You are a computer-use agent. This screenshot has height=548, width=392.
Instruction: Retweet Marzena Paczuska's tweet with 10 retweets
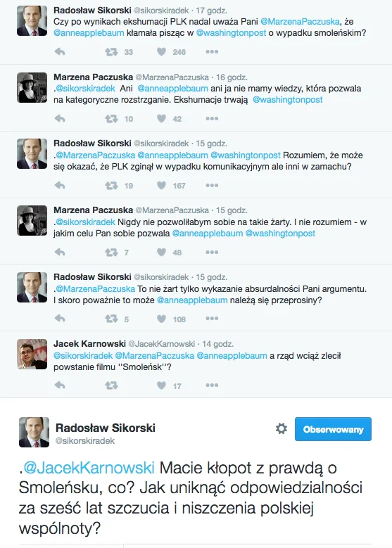(112, 119)
